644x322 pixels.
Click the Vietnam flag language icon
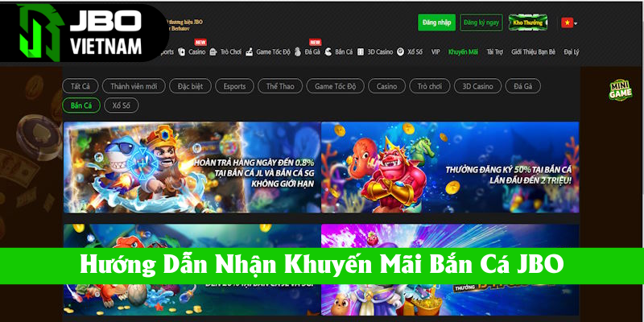pyautogui.click(x=567, y=23)
